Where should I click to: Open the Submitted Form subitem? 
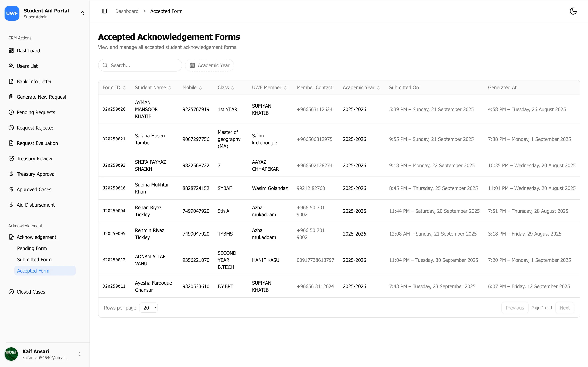point(35,259)
